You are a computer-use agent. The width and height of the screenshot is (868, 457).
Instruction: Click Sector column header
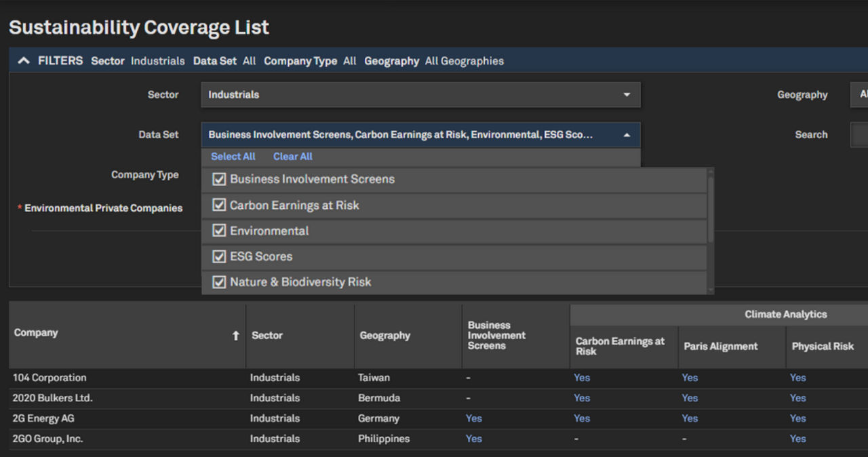click(267, 336)
